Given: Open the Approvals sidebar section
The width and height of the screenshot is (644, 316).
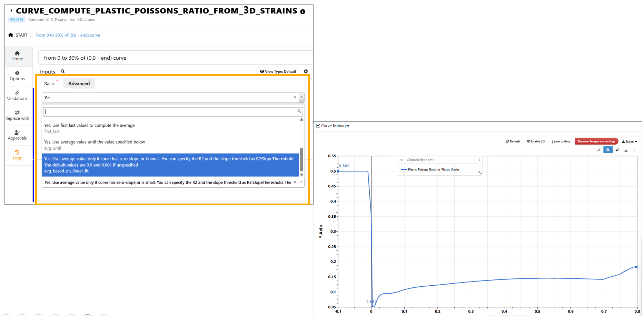Looking at the screenshot, I should [17, 135].
